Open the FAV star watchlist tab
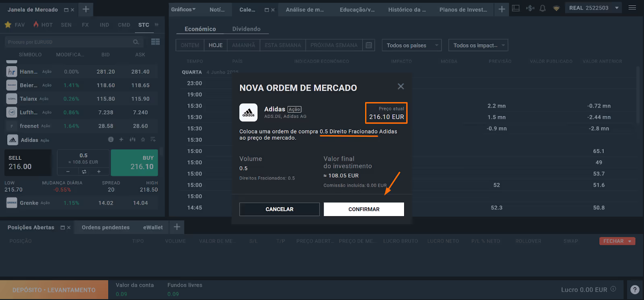 [x=14, y=25]
